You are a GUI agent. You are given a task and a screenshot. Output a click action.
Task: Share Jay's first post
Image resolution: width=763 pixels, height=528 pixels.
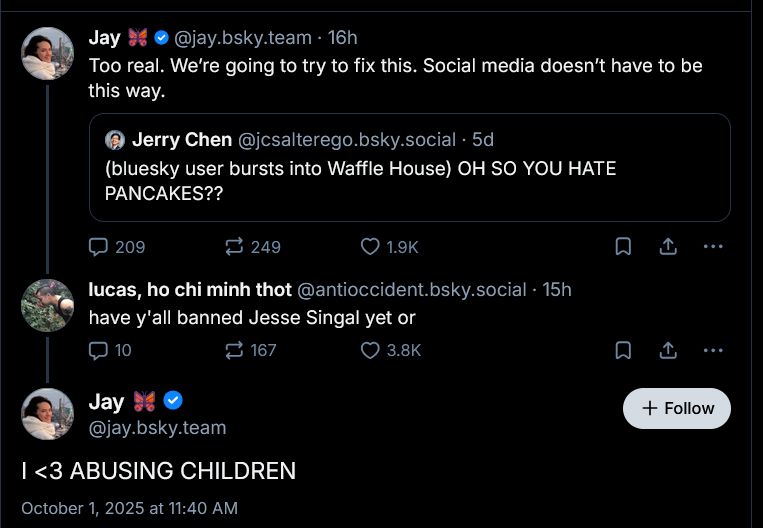click(x=669, y=246)
